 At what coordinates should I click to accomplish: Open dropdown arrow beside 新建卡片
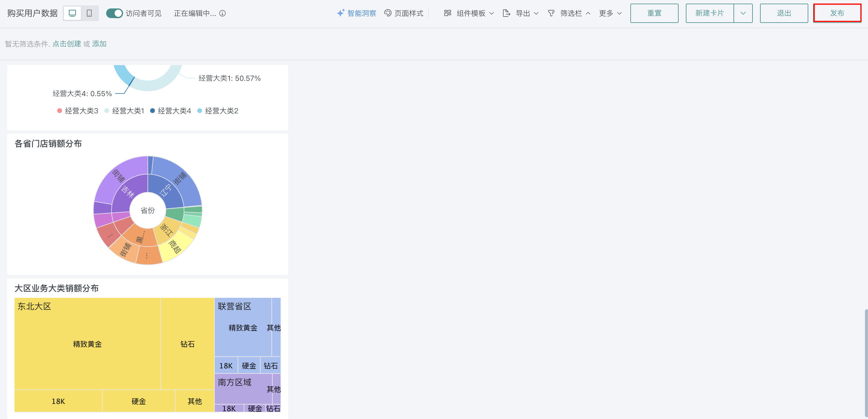point(743,13)
